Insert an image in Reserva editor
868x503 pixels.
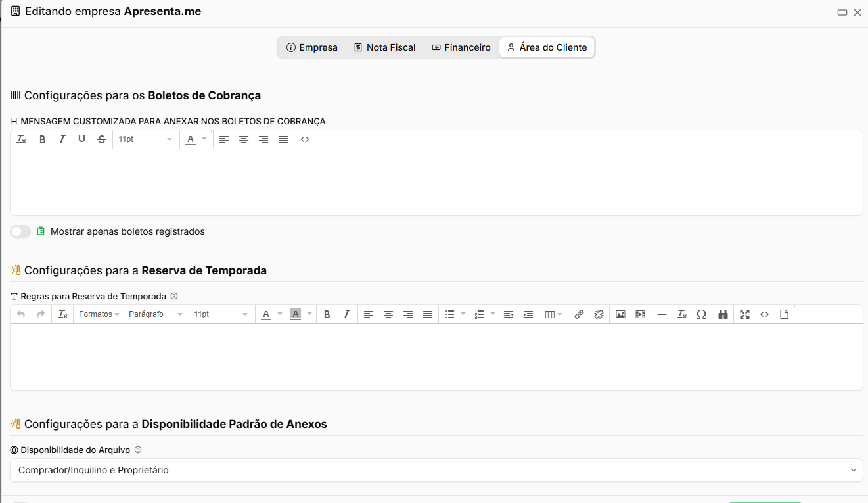(x=620, y=314)
